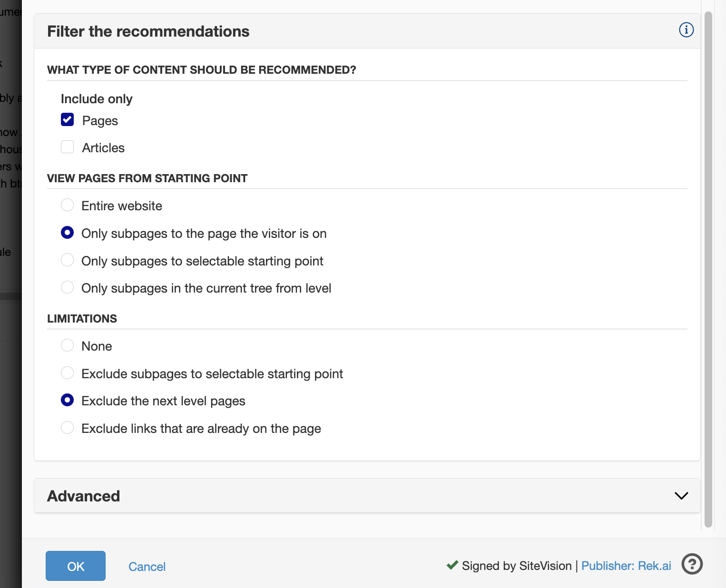The width and height of the screenshot is (726, 588).
Task: Open the Publisher: Rek.ai link
Action: coord(626,566)
